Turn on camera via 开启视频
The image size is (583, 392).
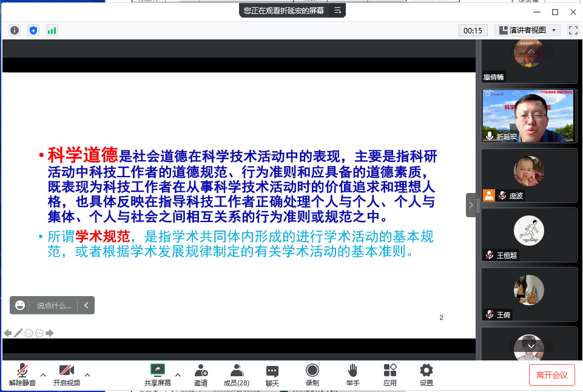[66, 374]
